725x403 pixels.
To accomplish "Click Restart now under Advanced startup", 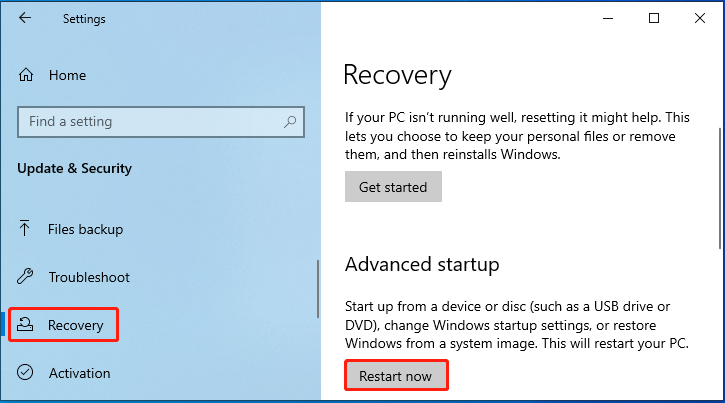I will [396, 376].
